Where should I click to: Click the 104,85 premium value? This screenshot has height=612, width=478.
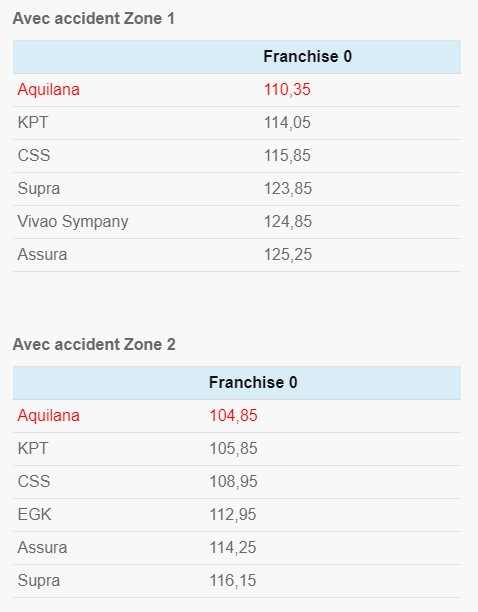[x=233, y=416]
